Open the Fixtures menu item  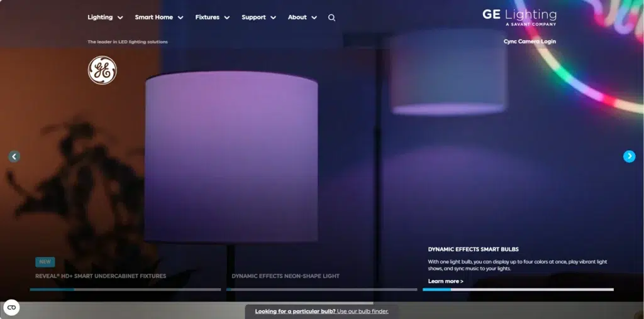tap(207, 17)
